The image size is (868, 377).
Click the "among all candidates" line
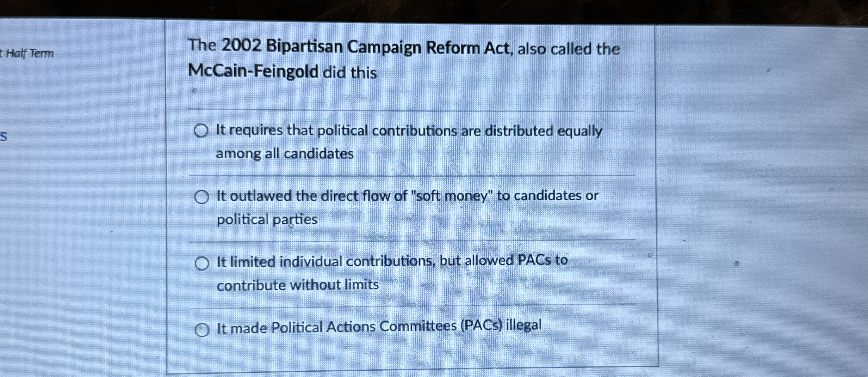285,154
